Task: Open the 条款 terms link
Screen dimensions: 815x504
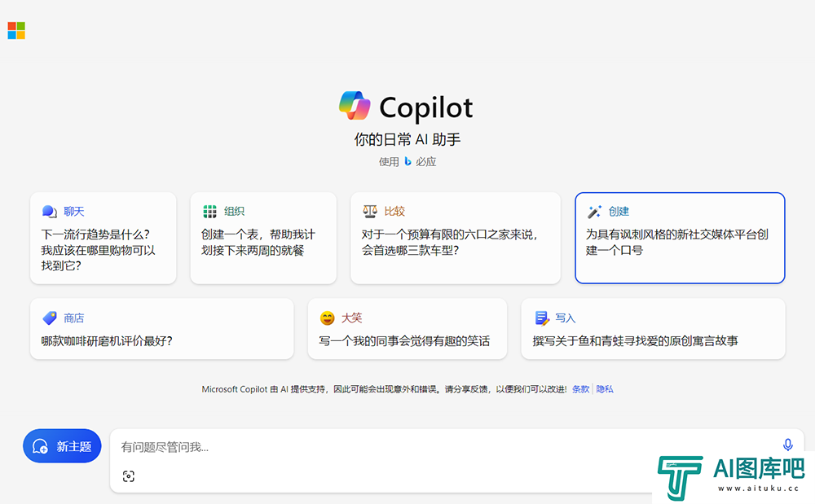Action: 580,389
